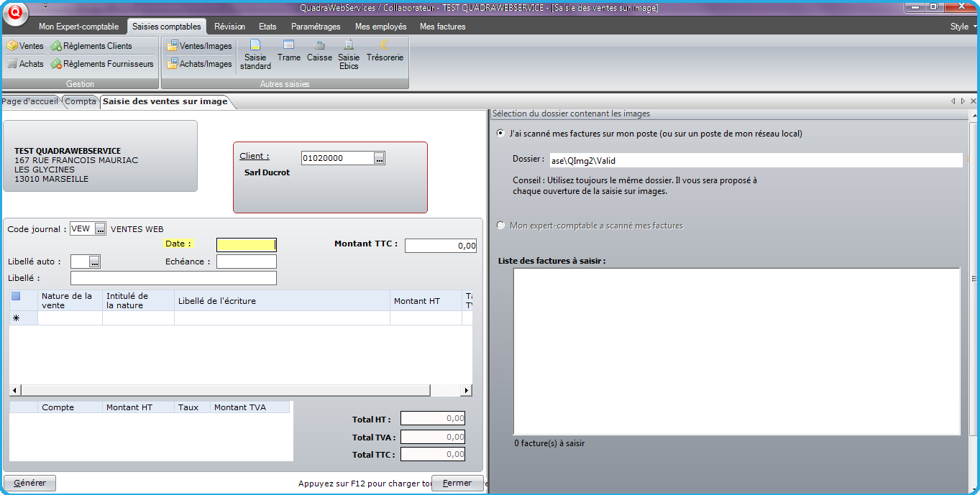Viewport: 980px width, 495px height.
Task: Click the Taux column header
Action: pyautogui.click(x=193, y=407)
